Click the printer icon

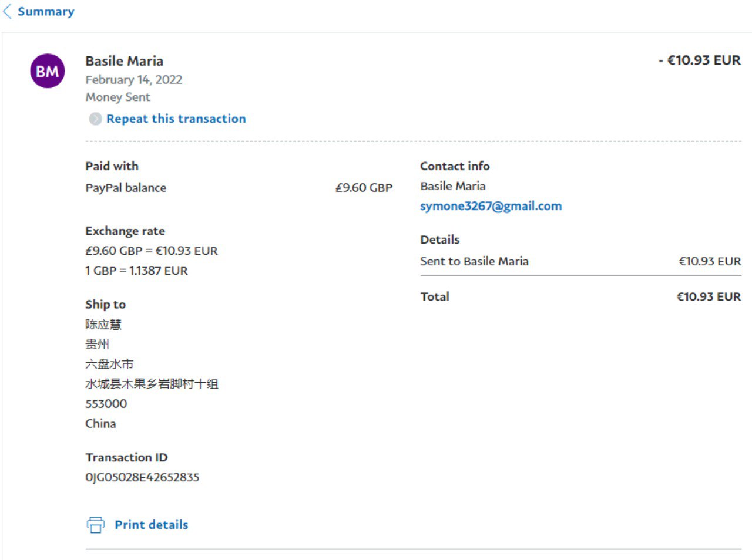pyautogui.click(x=96, y=525)
